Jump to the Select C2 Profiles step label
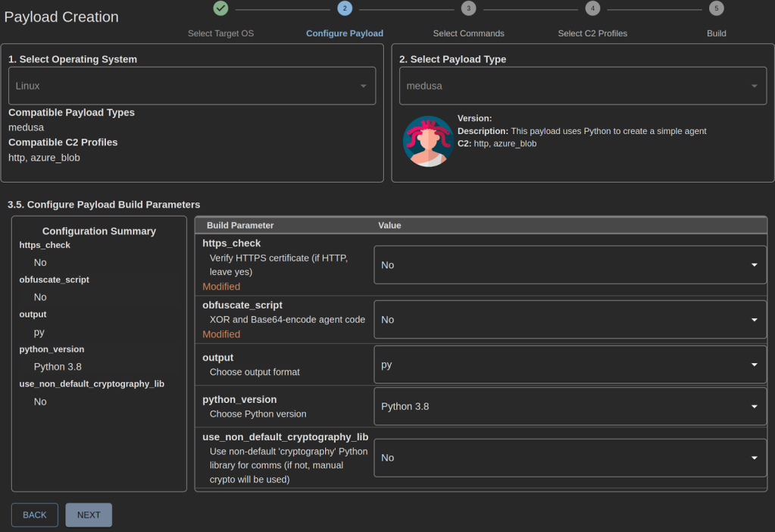This screenshot has width=775, height=532. (592, 33)
